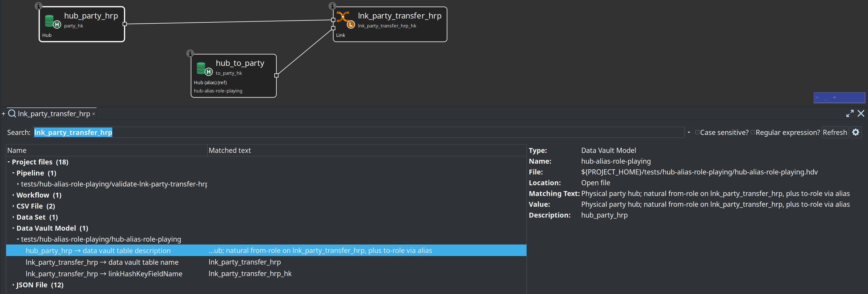868x294 pixels.
Task: Expand the validate-lnk-party-transfer-hrp pipeline entry
Action: click(18, 184)
